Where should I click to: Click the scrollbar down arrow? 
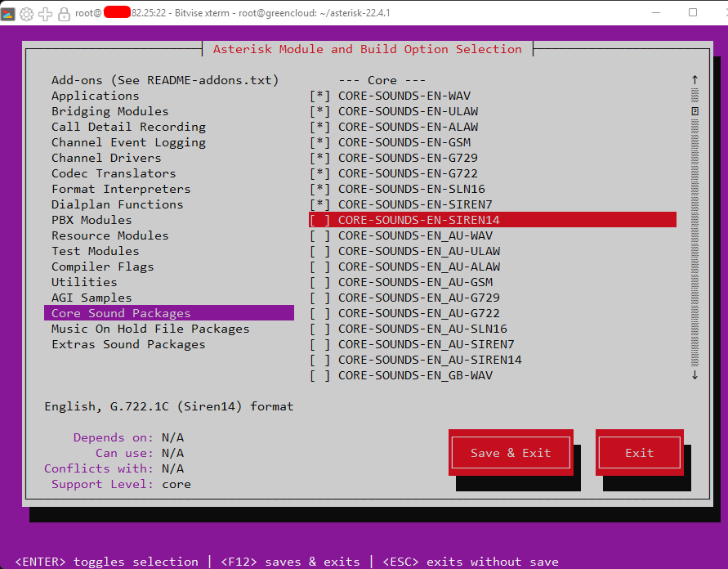[695, 375]
